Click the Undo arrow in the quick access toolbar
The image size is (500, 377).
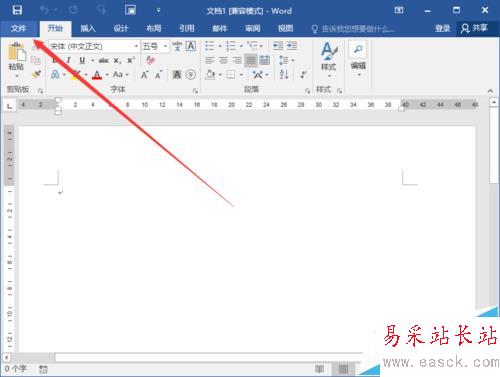coord(44,10)
